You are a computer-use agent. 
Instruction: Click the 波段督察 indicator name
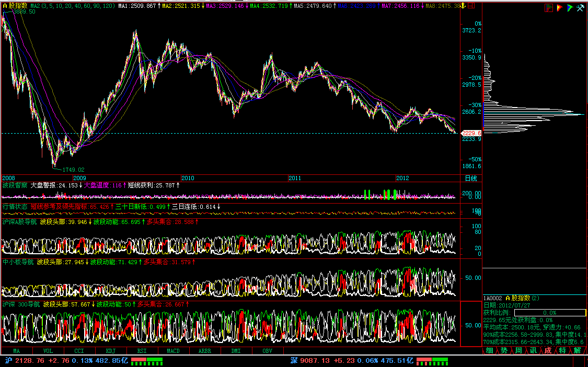pos(15,185)
